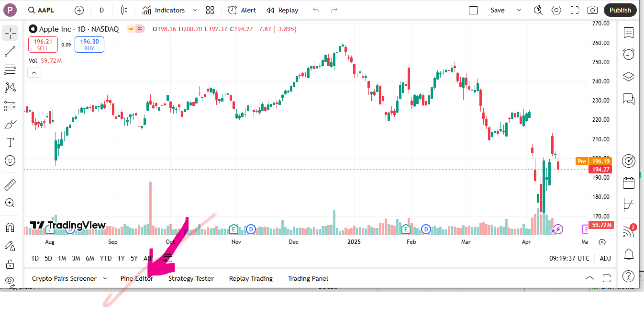644x309 pixels.
Task: Expand the Save layout options arrow
Action: point(519,10)
